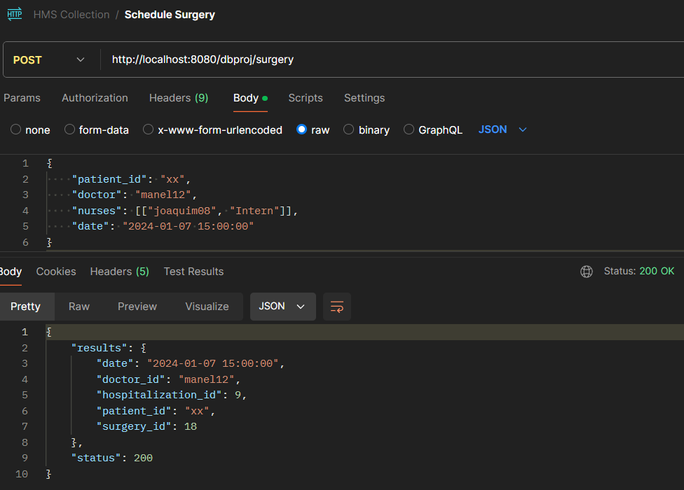Click the "nurses" request body line
Viewport: 684px width, 490px height.
pos(185,211)
